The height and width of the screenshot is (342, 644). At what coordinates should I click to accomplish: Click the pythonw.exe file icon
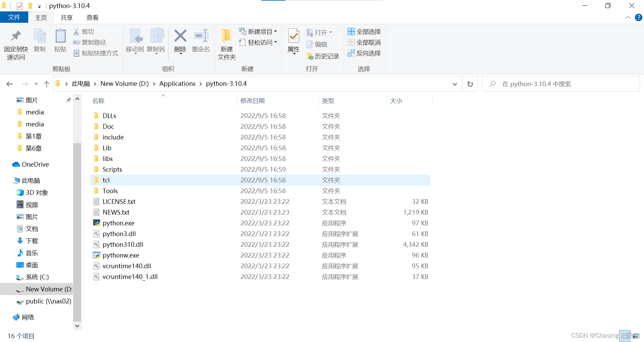point(97,255)
